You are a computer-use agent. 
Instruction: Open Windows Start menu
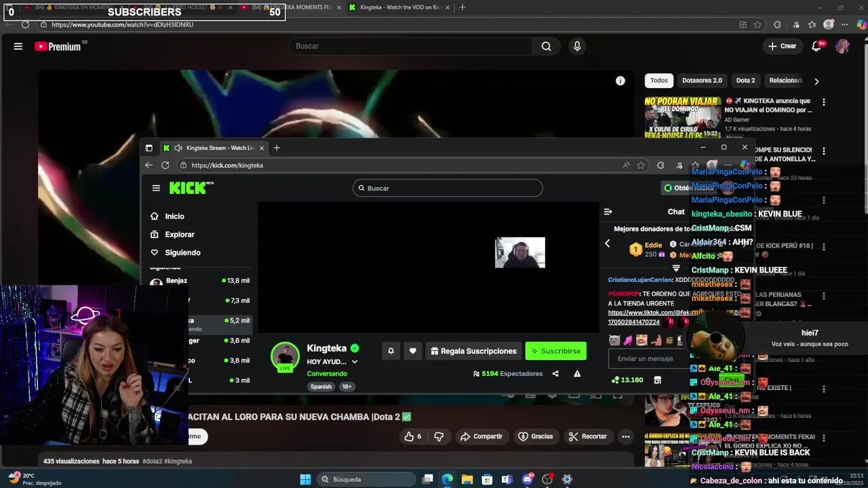(x=305, y=479)
